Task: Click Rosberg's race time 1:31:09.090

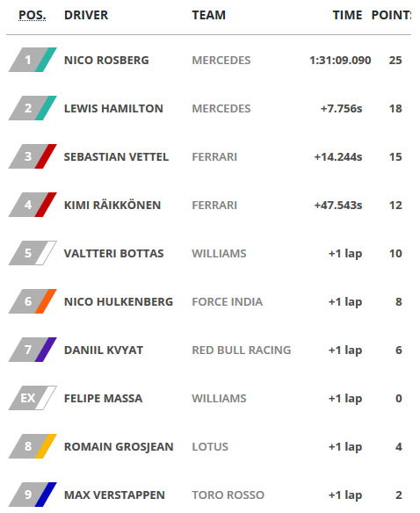Action: pos(340,61)
